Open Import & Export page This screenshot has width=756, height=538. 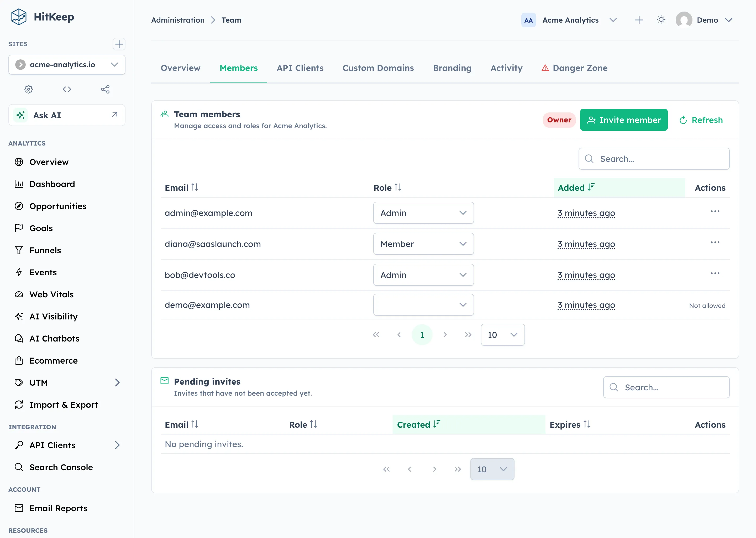(x=67, y=405)
